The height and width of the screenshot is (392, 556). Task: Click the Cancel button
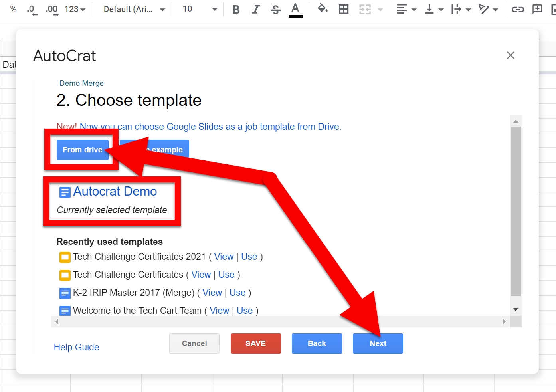[x=194, y=343]
